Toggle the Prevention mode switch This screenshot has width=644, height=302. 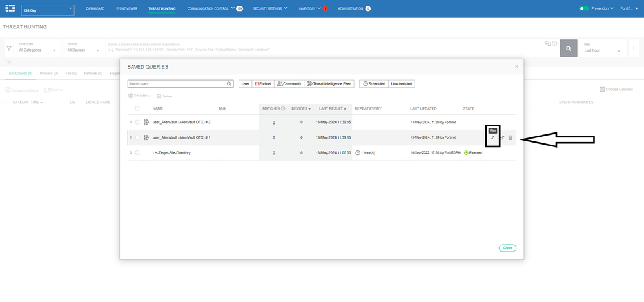584,9
